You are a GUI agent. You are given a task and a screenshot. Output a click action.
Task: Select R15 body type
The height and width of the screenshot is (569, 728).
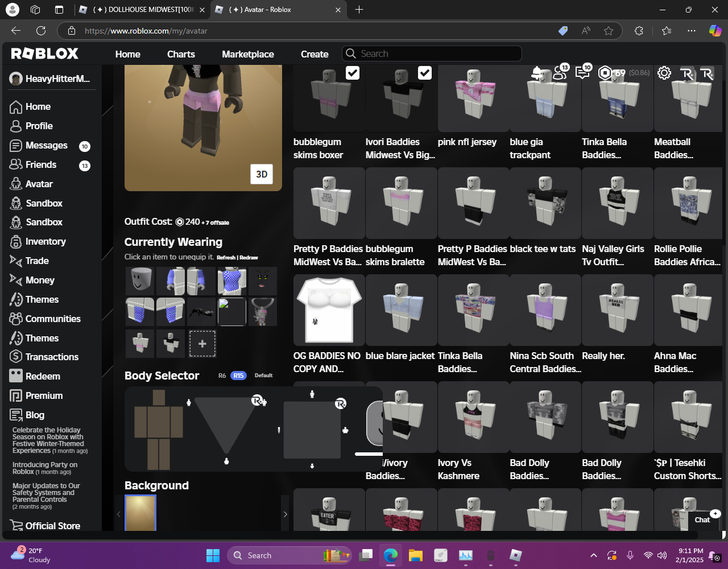(x=238, y=376)
